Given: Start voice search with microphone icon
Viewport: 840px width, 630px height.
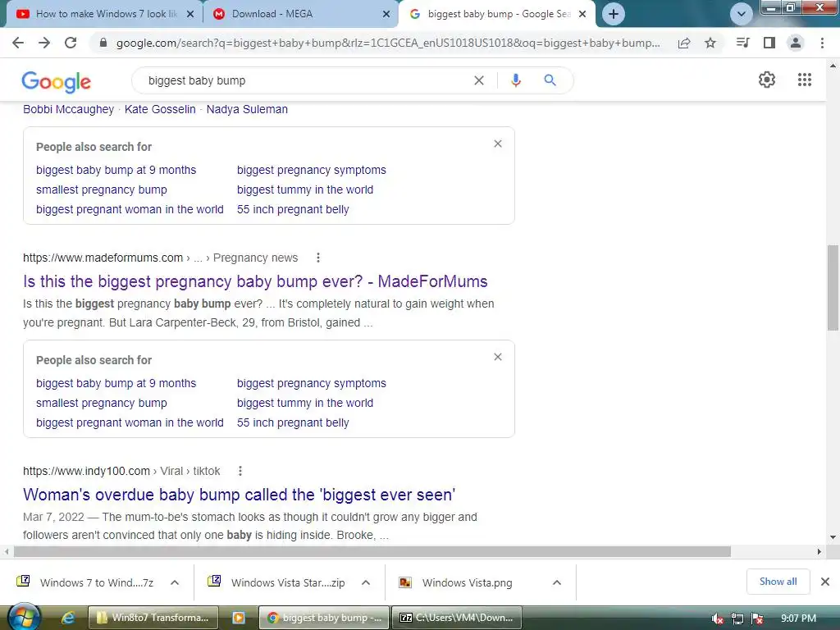Looking at the screenshot, I should coord(516,80).
